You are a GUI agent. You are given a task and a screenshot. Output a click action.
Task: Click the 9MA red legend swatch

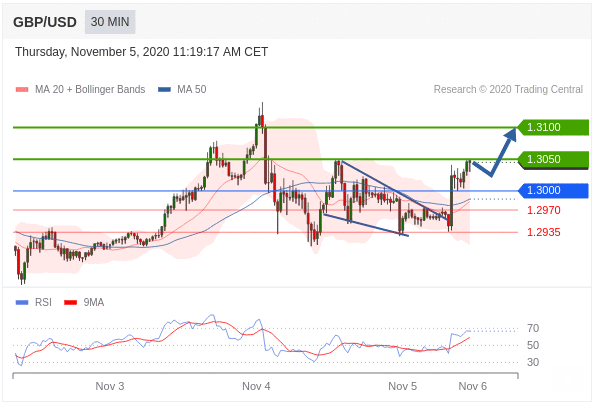[x=71, y=303]
